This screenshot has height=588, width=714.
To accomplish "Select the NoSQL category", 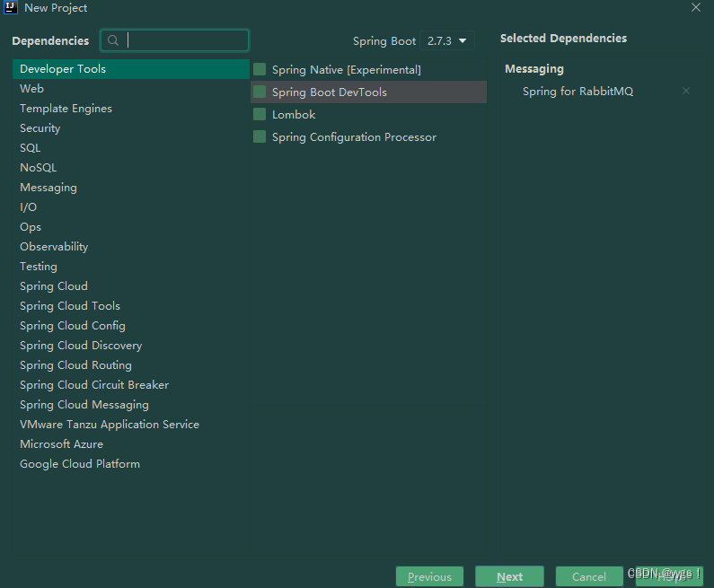I will (x=131, y=168).
